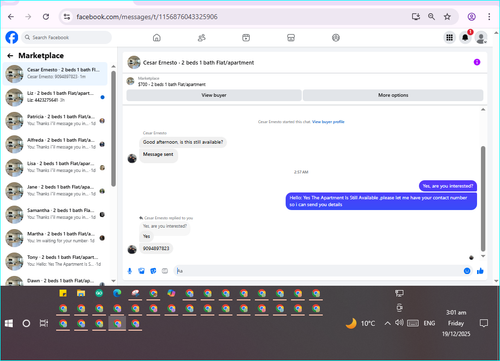Switch the ENG input language indicator
This screenshot has width=500, height=361.
(x=429, y=323)
